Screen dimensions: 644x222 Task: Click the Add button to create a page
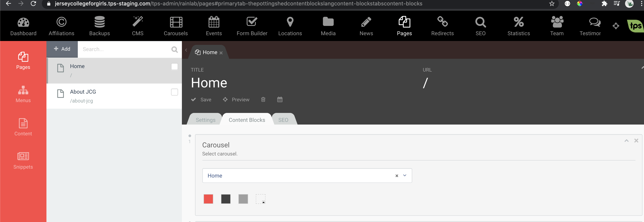coord(62,49)
